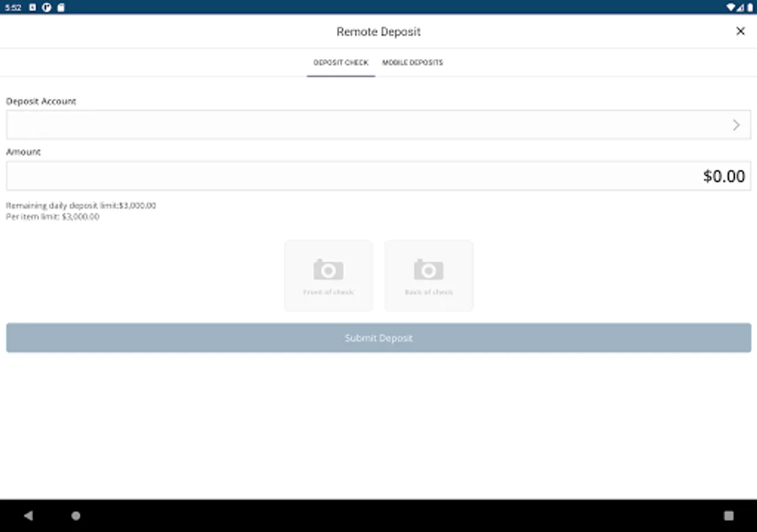Capture the Front of check photo
The width and height of the screenshot is (757, 532).
[328, 275]
